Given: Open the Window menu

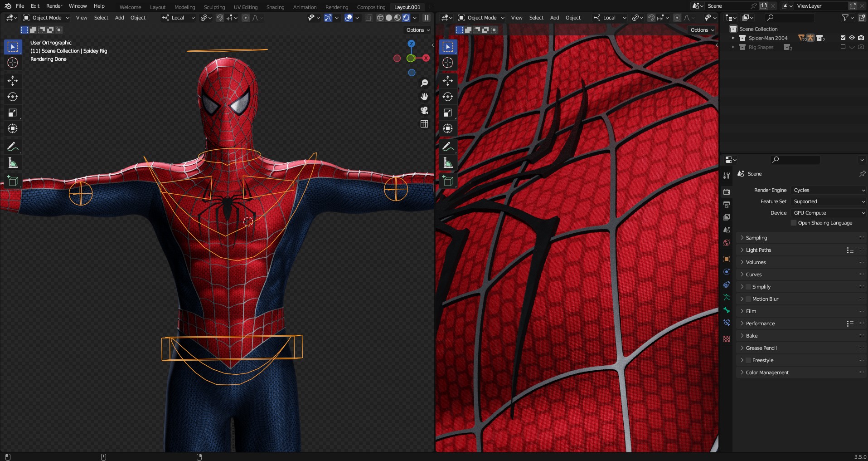Looking at the screenshot, I should (78, 6).
